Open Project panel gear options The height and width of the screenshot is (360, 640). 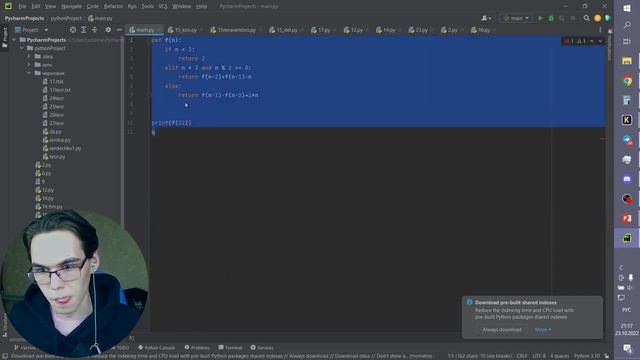[x=108, y=30]
